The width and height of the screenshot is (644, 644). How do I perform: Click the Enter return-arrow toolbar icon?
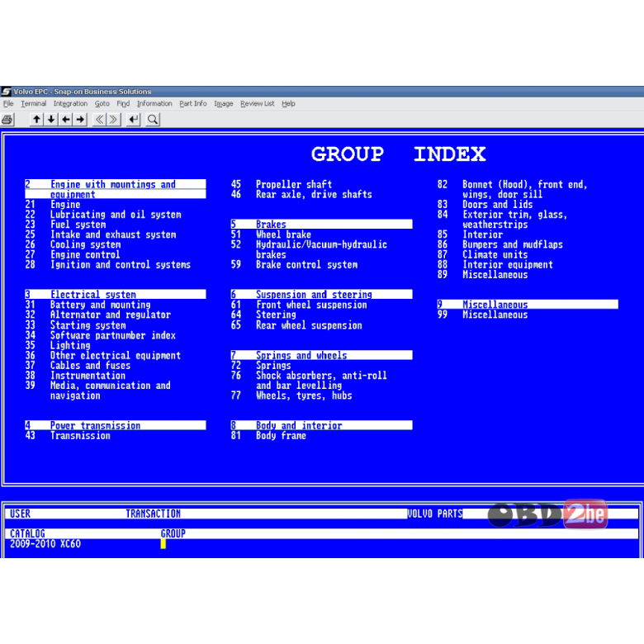pos(134,120)
